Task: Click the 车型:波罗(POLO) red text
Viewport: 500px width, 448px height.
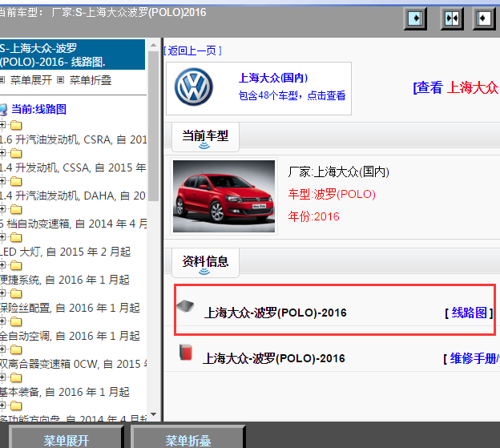Action: point(332,194)
